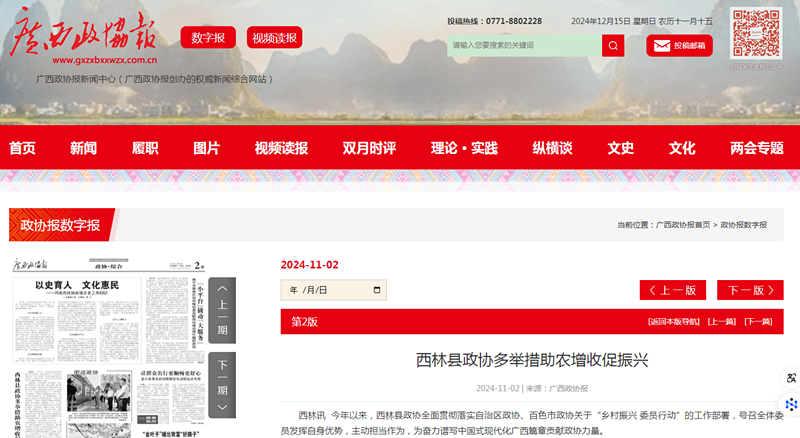Open 两会专题 in navigation bar
This screenshot has width=800, height=438.
click(757, 148)
